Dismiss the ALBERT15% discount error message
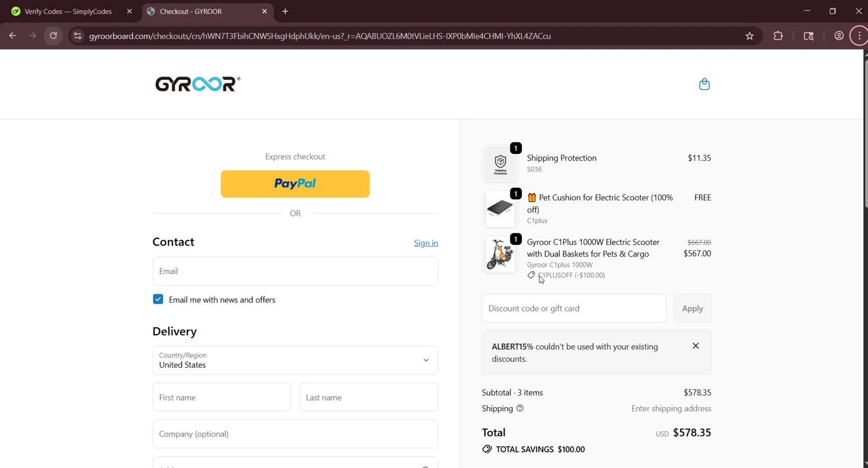 click(x=696, y=346)
